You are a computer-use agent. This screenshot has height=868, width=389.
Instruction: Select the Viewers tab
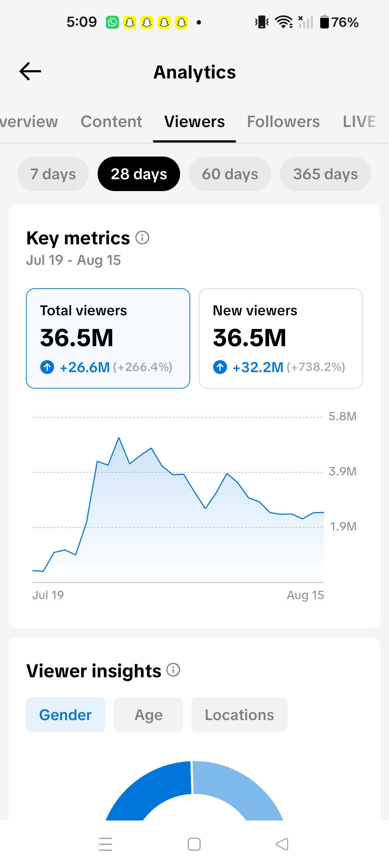pos(194,122)
